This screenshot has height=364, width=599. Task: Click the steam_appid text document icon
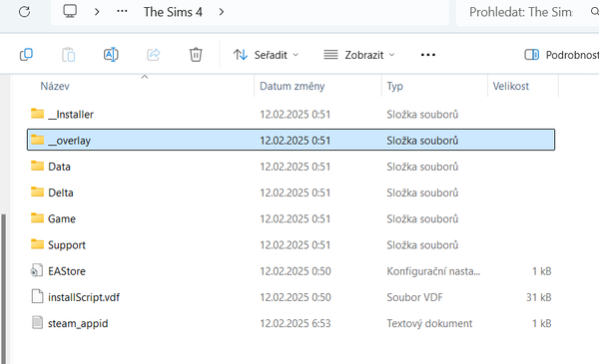pos(37,323)
